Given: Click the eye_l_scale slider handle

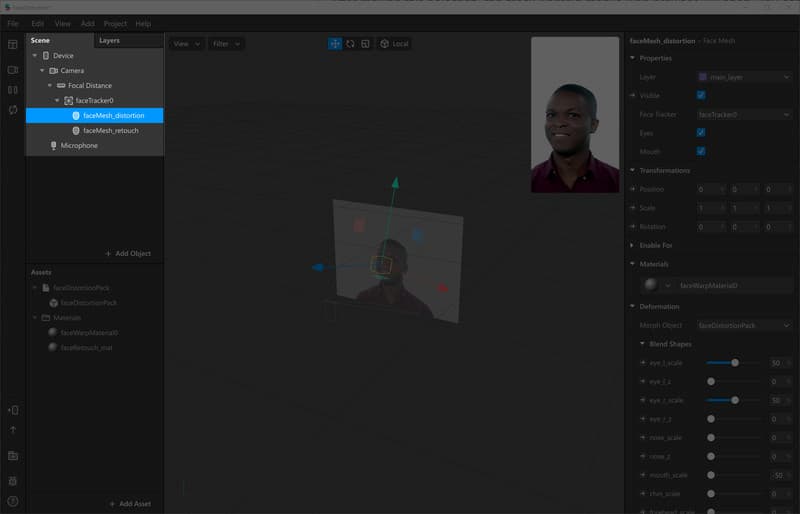Looking at the screenshot, I should tap(735, 363).
